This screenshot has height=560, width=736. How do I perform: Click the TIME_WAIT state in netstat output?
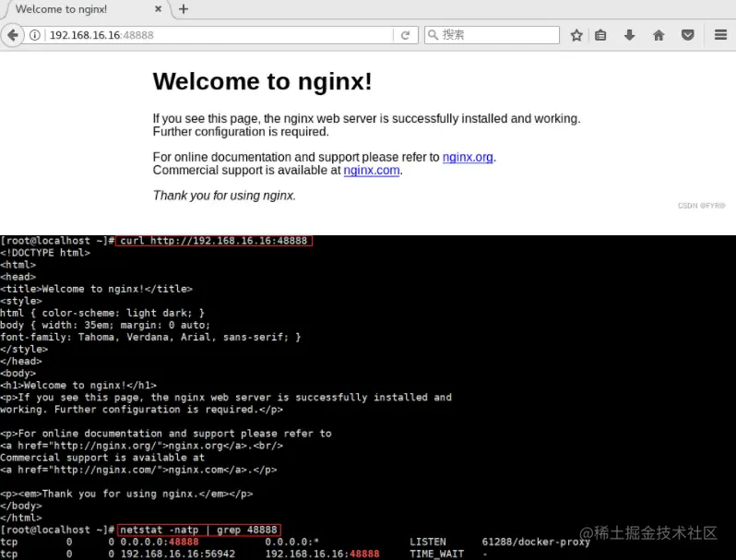436,554
